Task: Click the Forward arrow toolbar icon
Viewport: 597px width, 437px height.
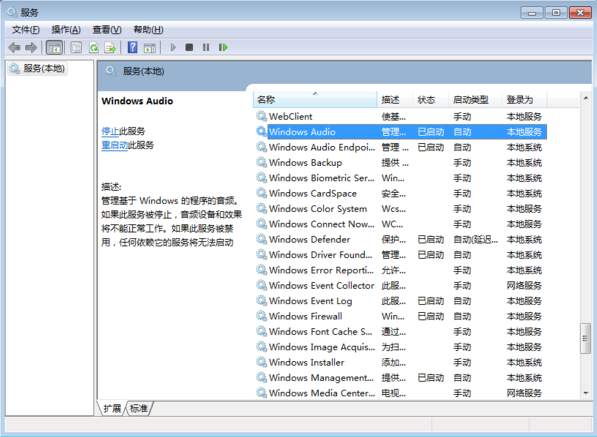Action: click(x=31, y=48)
